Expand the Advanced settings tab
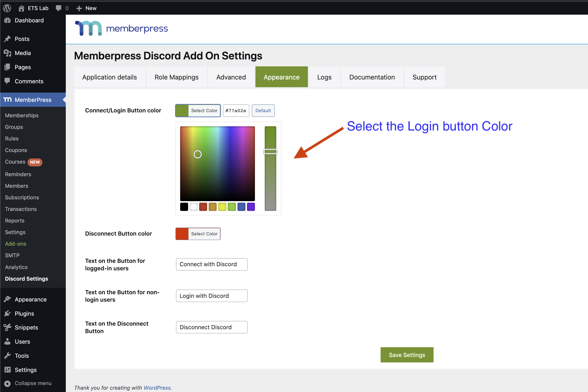 [231, 77]
